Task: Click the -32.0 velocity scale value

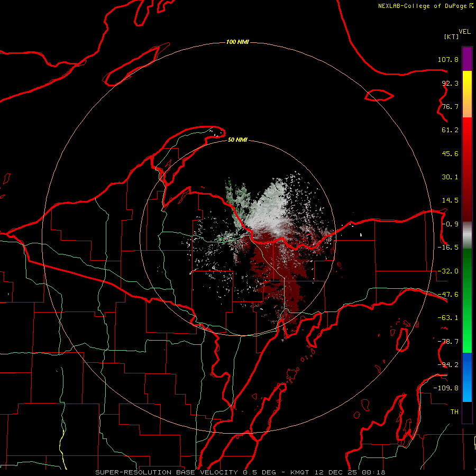Action: (x=448, y=271)
